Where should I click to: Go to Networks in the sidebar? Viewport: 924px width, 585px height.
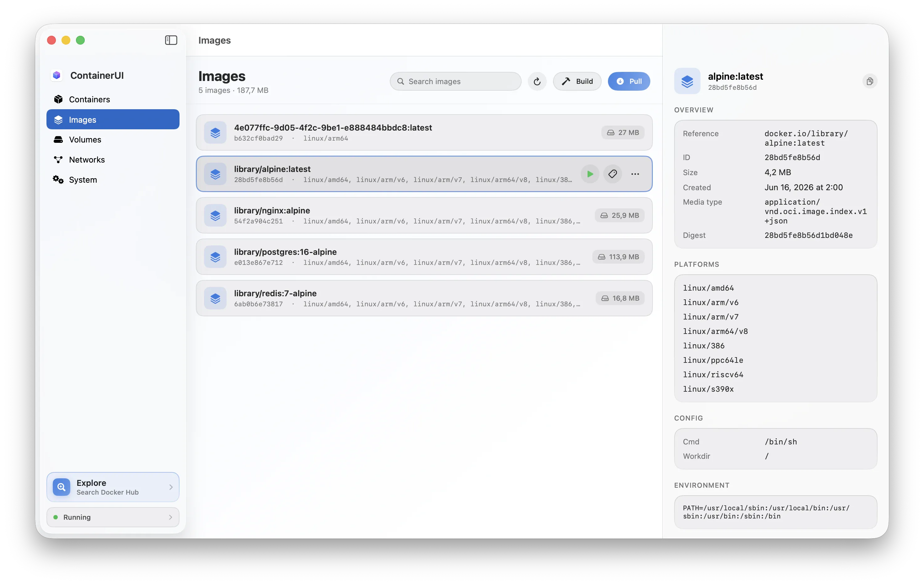point(113,159)
